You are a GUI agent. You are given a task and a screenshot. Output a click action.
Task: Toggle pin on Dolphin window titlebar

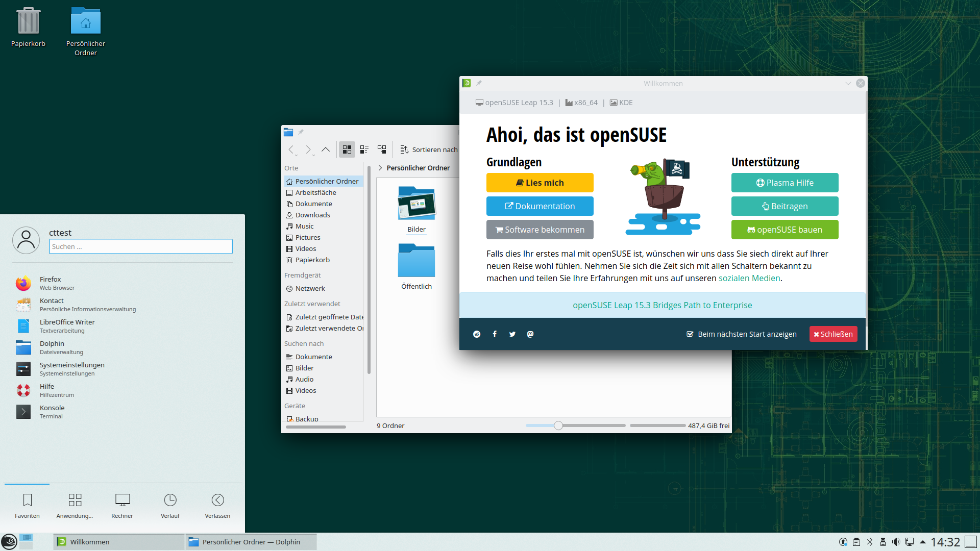point(301,132)
